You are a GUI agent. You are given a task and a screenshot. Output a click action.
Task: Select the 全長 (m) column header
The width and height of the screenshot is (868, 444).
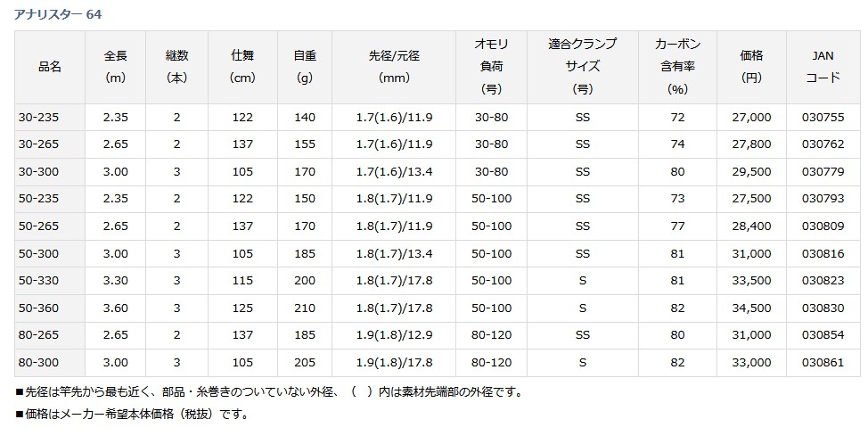click(116, 67)
